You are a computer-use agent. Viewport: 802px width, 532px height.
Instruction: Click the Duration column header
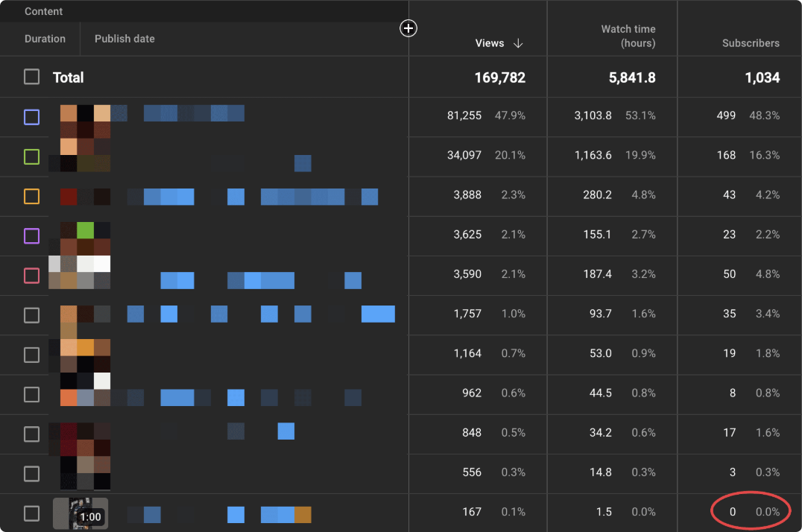(x=45, y=39)
